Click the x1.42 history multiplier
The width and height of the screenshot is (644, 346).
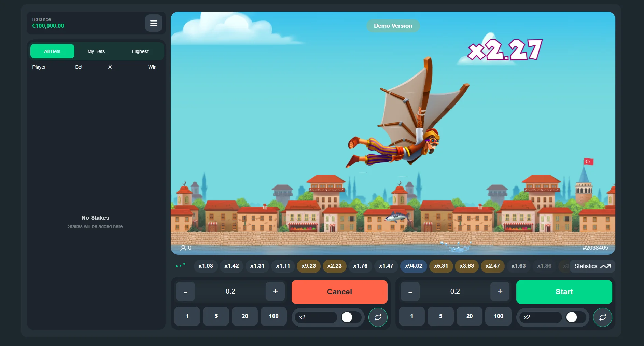click(x=232, y=266)
